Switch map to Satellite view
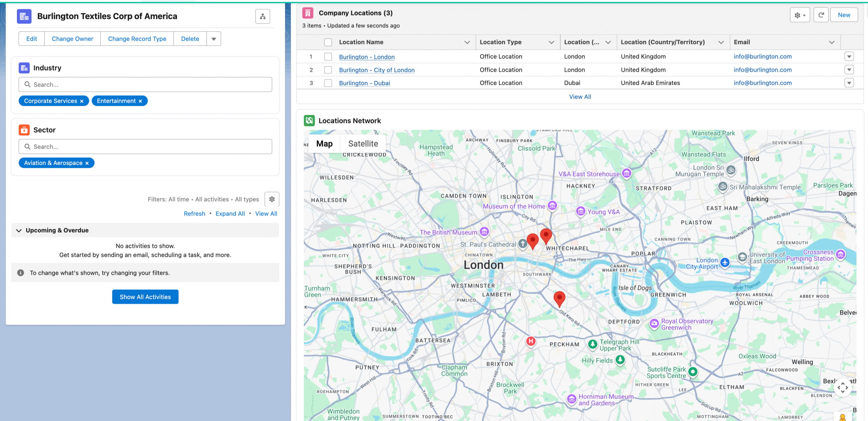This screenshot has width=868, height=421. 363,143
